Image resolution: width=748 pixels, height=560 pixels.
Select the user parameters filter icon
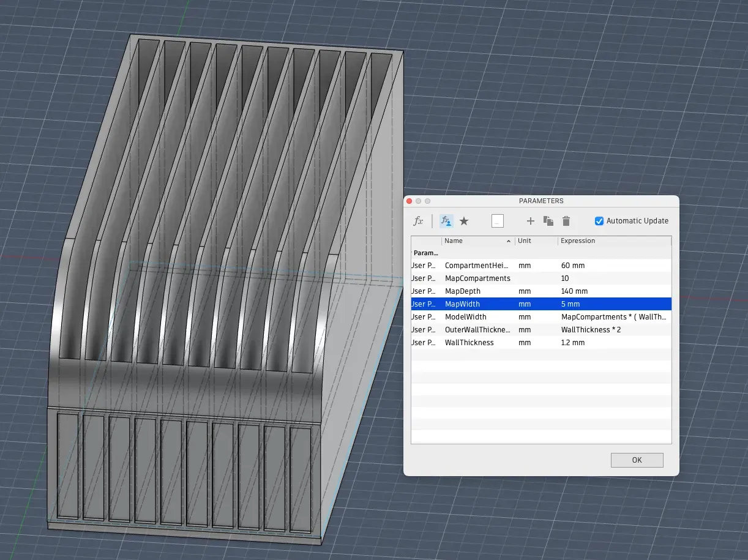[x=446, y=221]
